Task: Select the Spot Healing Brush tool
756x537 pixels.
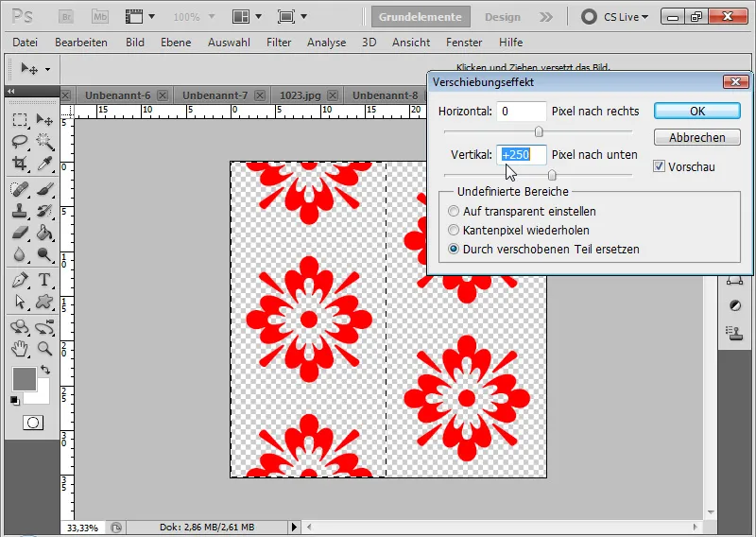Action: coord(20,189)
